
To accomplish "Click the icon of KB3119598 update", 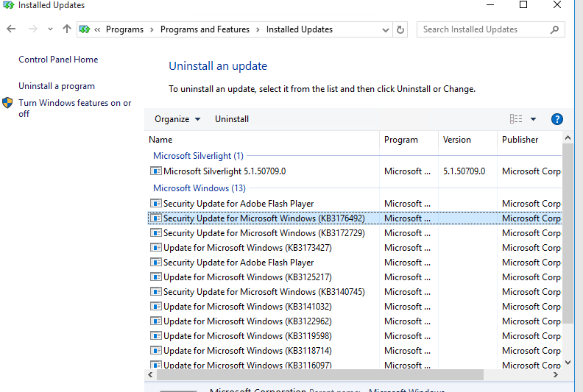I will point(155,335).
